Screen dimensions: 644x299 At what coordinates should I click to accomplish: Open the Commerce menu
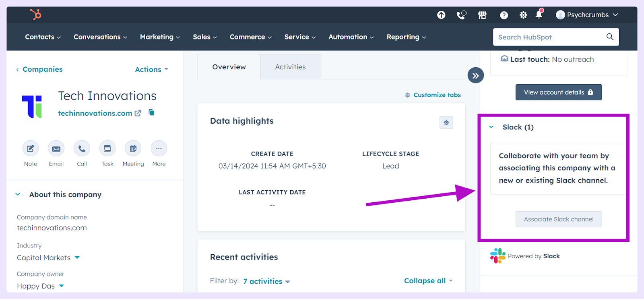[251, 37]
